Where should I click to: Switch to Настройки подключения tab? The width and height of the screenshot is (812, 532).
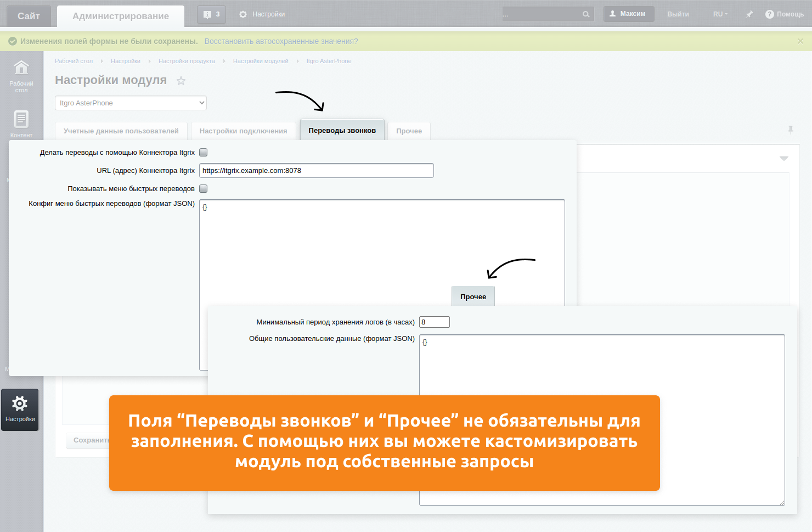click(243, 131)
